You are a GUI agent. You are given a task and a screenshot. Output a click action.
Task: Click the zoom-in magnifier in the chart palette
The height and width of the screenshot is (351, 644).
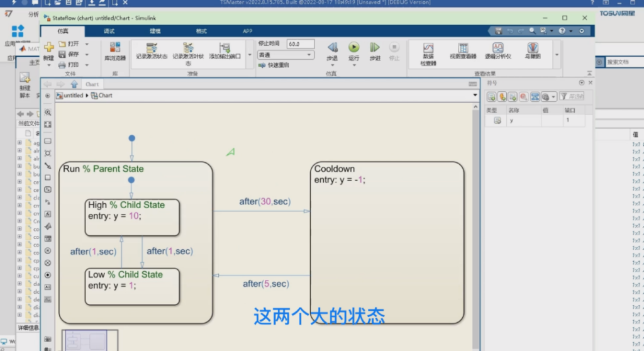tap(48, 113)
